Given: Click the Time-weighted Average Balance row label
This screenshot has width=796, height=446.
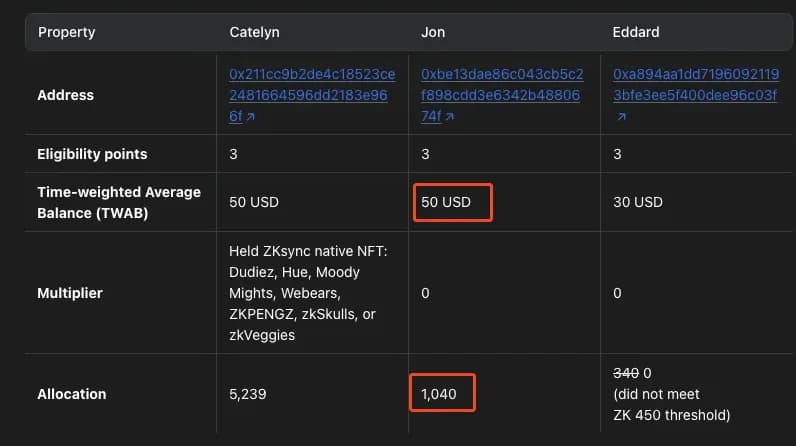Looking at the screenshot, I should (x=119, y=202).
